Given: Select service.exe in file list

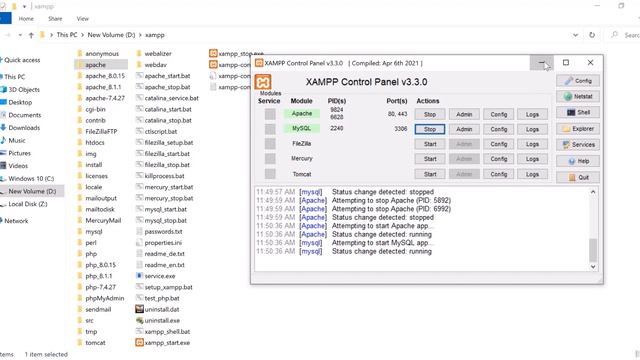Looking at the screenshot, I should [x=155, y=276].
